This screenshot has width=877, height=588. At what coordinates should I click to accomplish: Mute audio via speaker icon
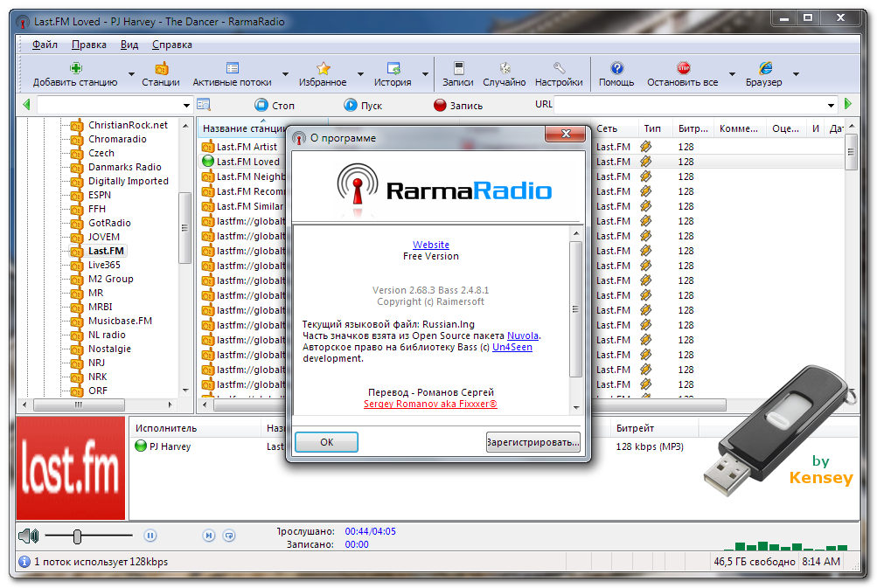(x=28, y=536)
